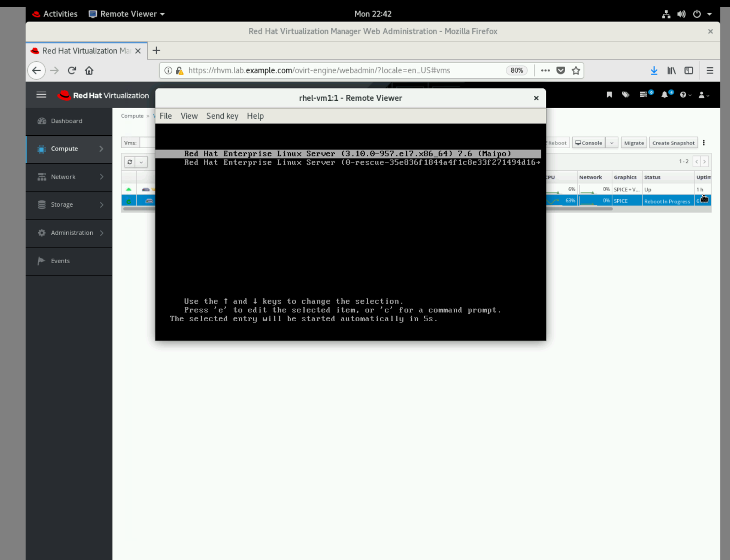Click the green up-arrow VM status icon
Viewport: 730px width, 560px height.
[129, 189]
